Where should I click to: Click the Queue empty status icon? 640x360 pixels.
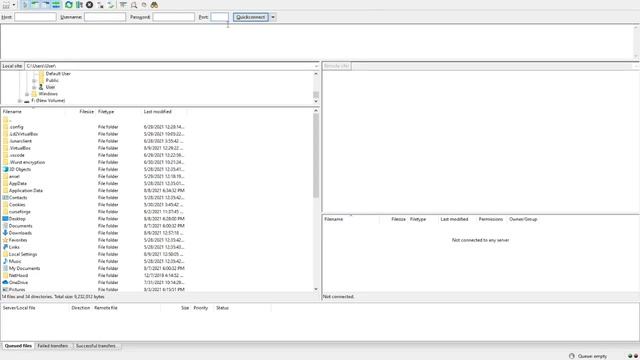(x=571, y=356)
